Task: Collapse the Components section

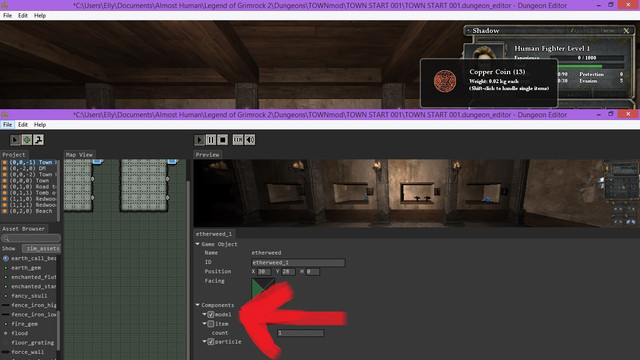Action: [x=198, y=305]
